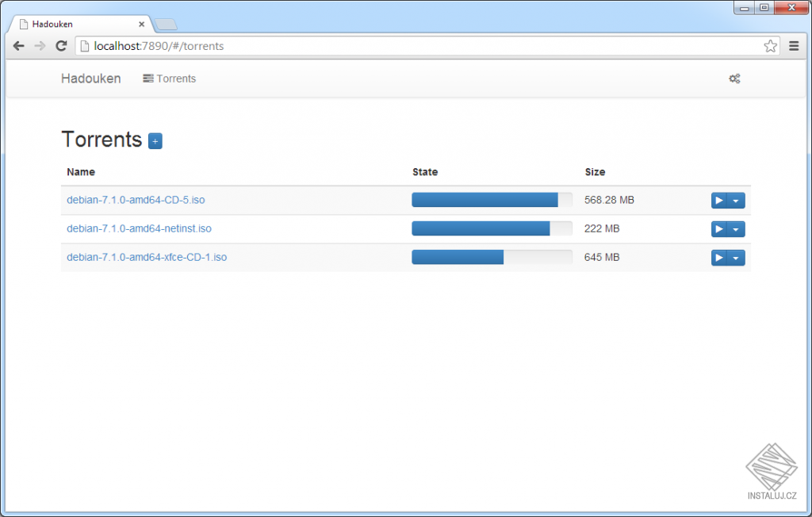Screen dimensions: 812x517
Task: Click the progress bar for debian-7.1.0-amd64-netinst.iso
Action: point(492,228)
